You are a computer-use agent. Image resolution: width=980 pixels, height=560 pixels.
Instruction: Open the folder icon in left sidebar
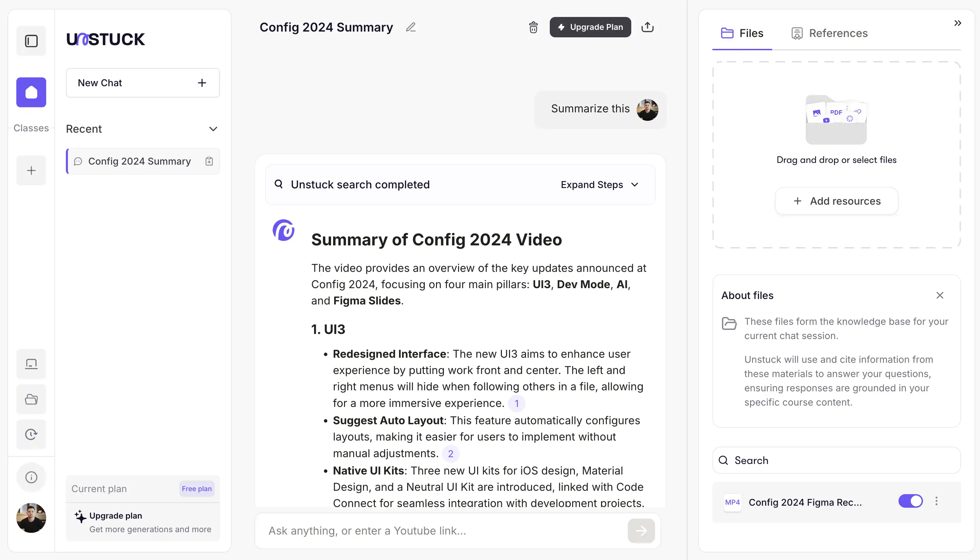tap(31, 399)
